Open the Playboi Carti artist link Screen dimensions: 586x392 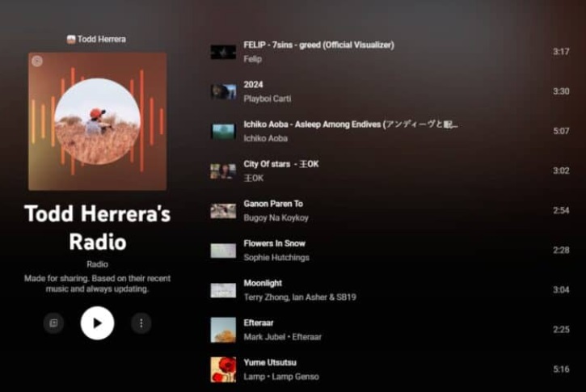click(x=267, y=99)
